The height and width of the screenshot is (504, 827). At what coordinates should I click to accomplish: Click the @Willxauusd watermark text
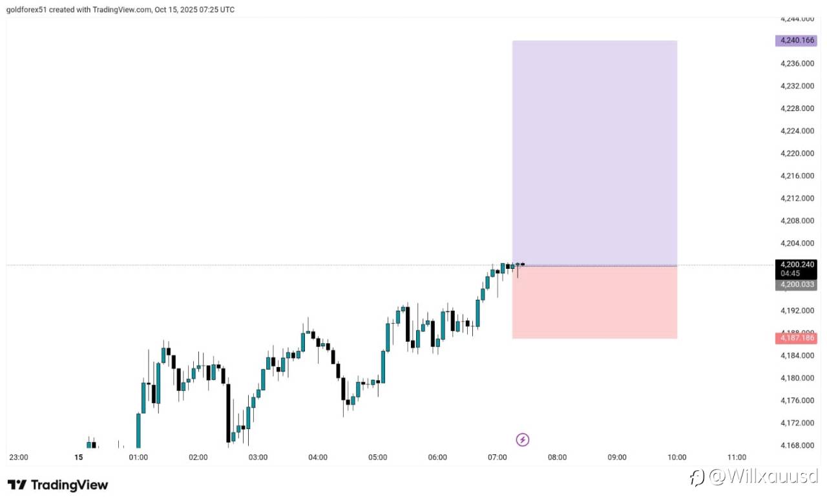point(763,478)
